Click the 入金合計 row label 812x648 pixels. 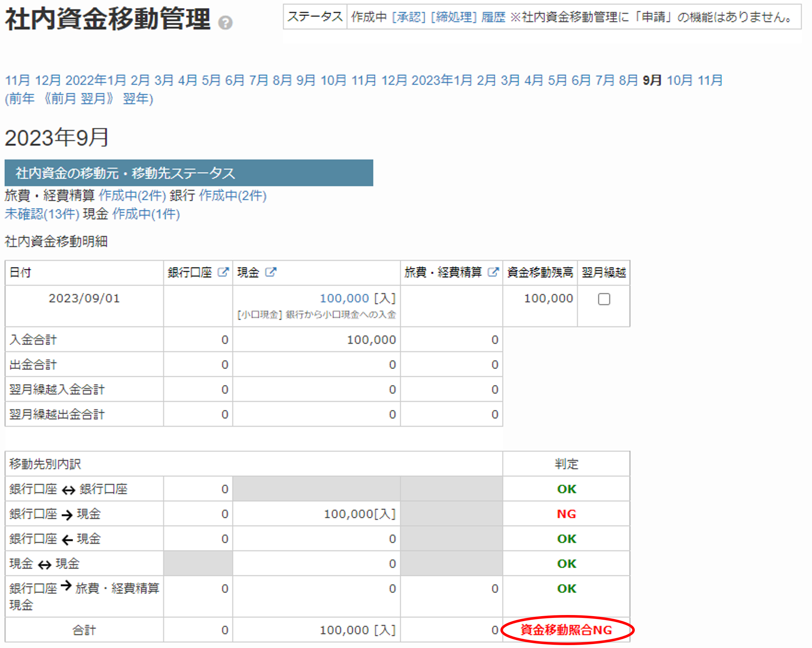33,340
